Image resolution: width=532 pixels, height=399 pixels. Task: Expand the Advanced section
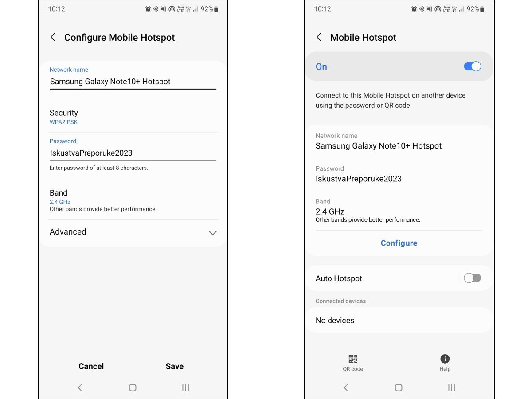133,232
